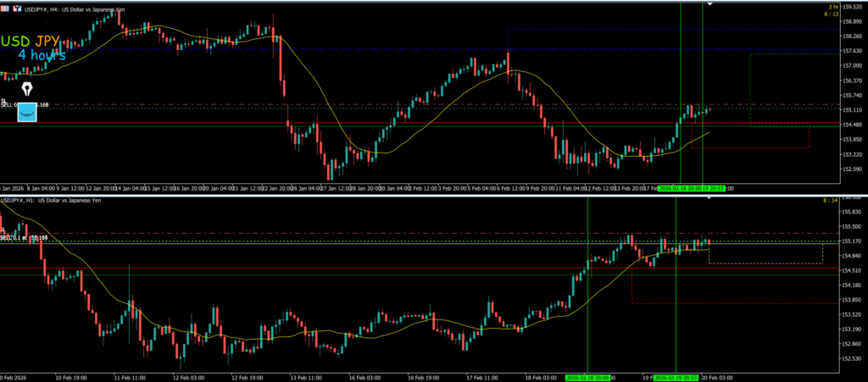
Task: Click the chart shift triangle on H1 chart
Action: click(x=710, y=200)
